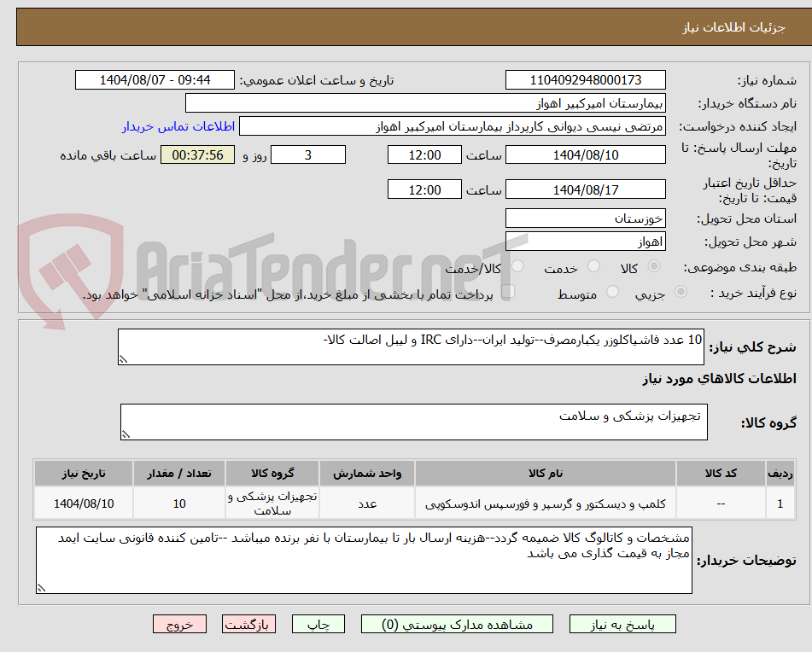Click the need number field 1104092948000173
Viewport: 812px width, 652px height.
587,79
